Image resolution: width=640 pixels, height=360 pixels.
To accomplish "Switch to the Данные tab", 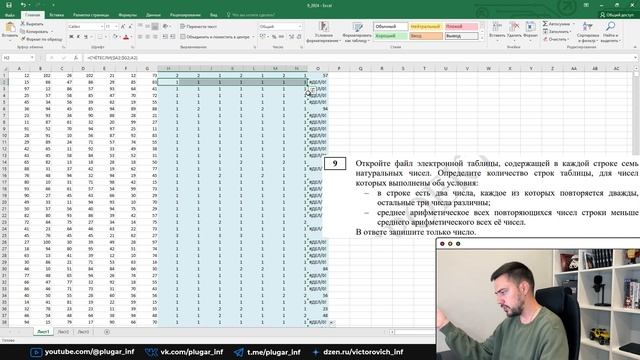I will (153, 15).
